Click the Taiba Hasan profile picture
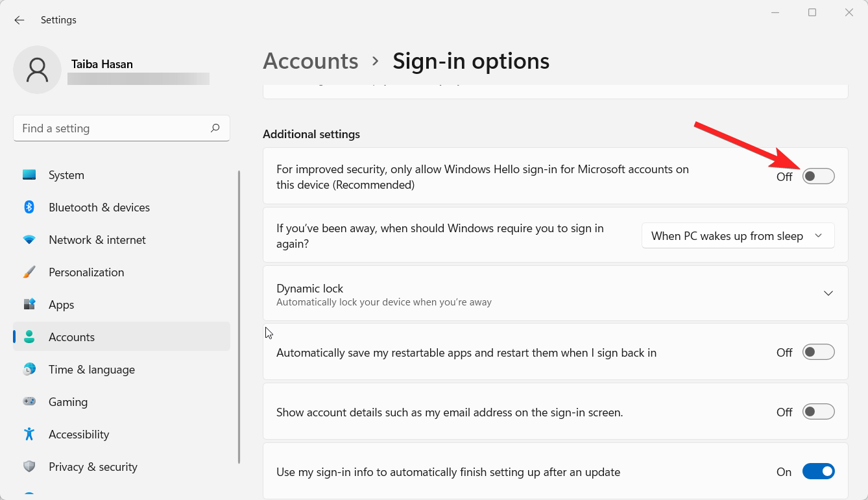Viewport: 868px width, 500px height. tap(37, 69)
